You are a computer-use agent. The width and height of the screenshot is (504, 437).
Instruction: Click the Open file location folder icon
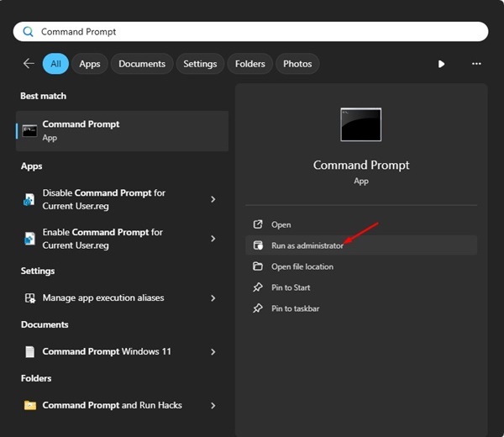click(x=258, y=266)
